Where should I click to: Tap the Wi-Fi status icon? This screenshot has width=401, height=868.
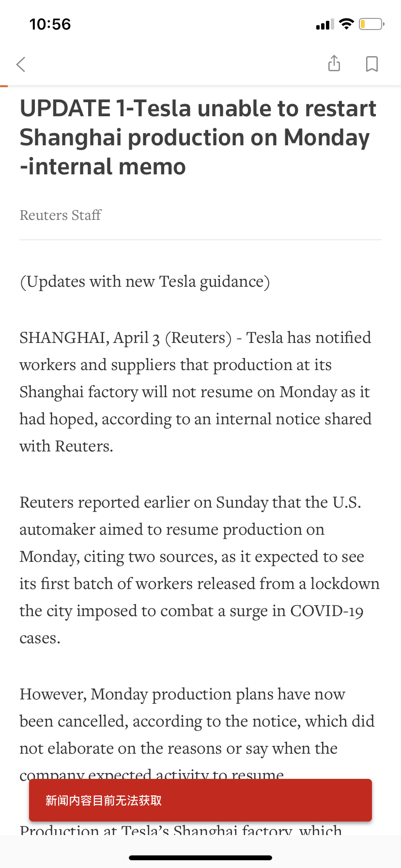point(347,24)
